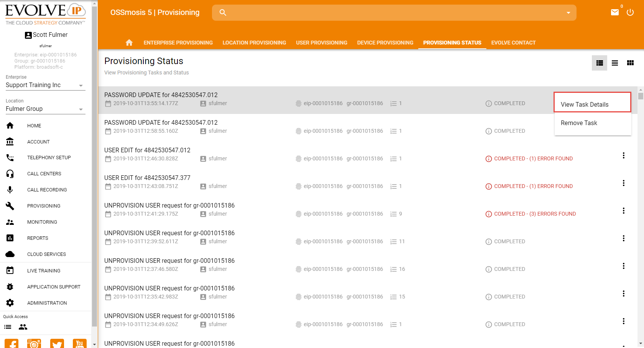The width and height of the screenshot is (644, 348).
Task: Switch to detailed list view
Action: (x=600, y=63)
